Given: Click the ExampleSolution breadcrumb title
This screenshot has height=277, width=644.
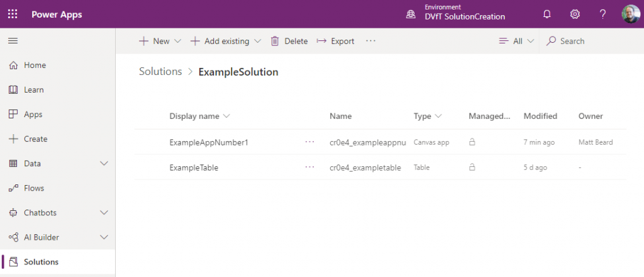Looking at the screenshot, I should 238,72.
